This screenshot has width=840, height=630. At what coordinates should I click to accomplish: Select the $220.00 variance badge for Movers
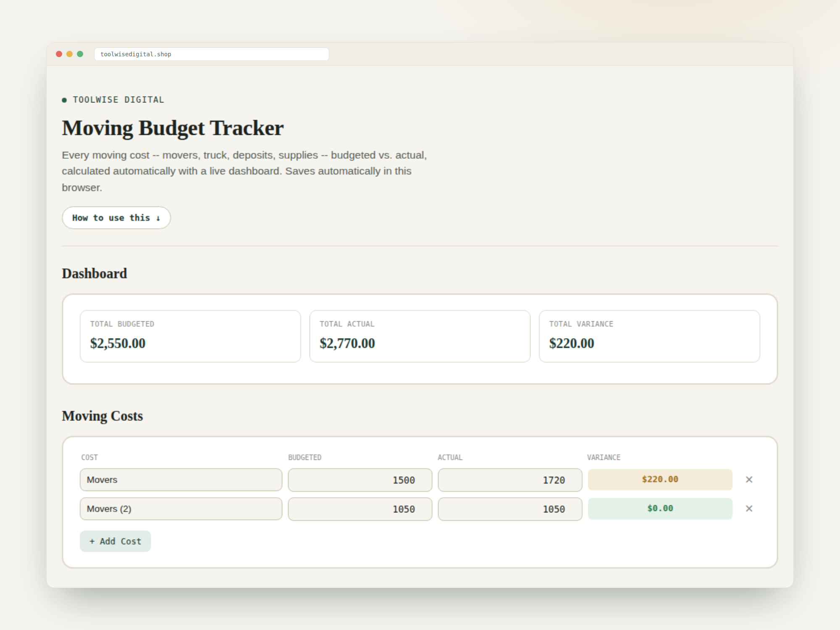[660, 479]
